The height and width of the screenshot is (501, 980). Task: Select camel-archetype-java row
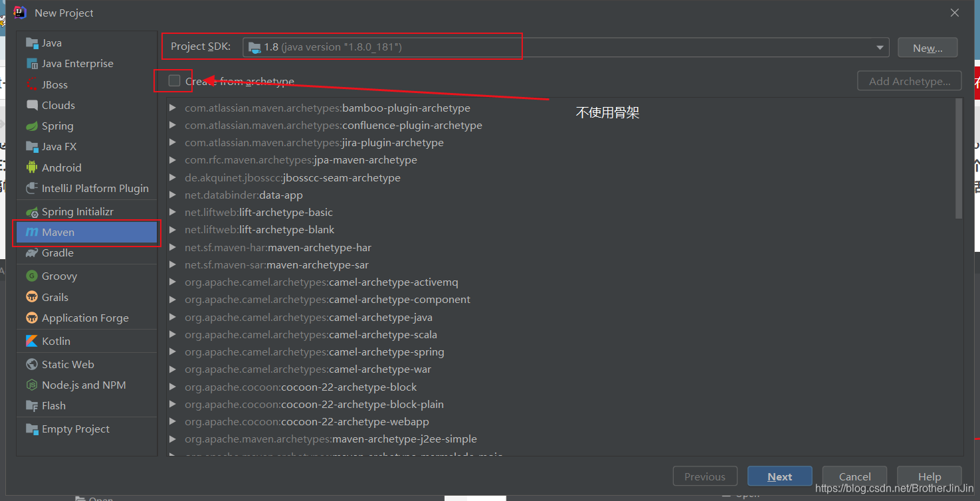tap(561, 317)
